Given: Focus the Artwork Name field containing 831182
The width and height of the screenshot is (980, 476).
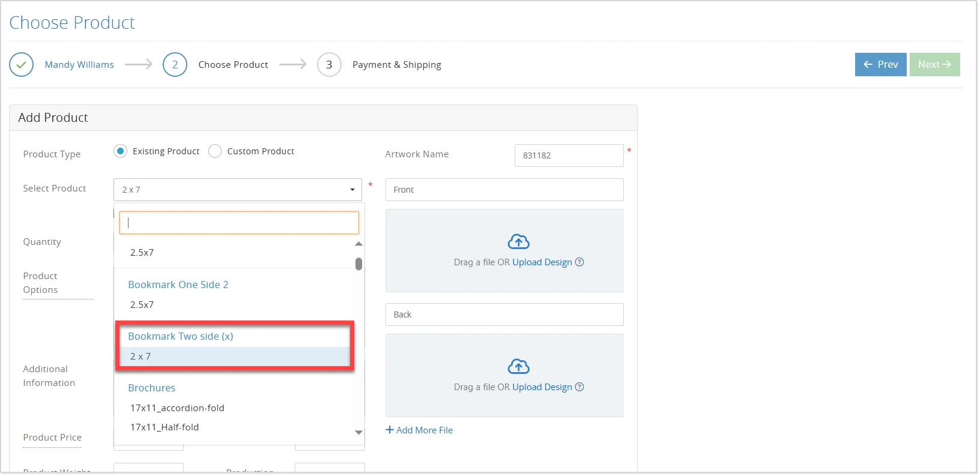Looking at the screenshot, I should pyautogui.click(x=569, y=155).
